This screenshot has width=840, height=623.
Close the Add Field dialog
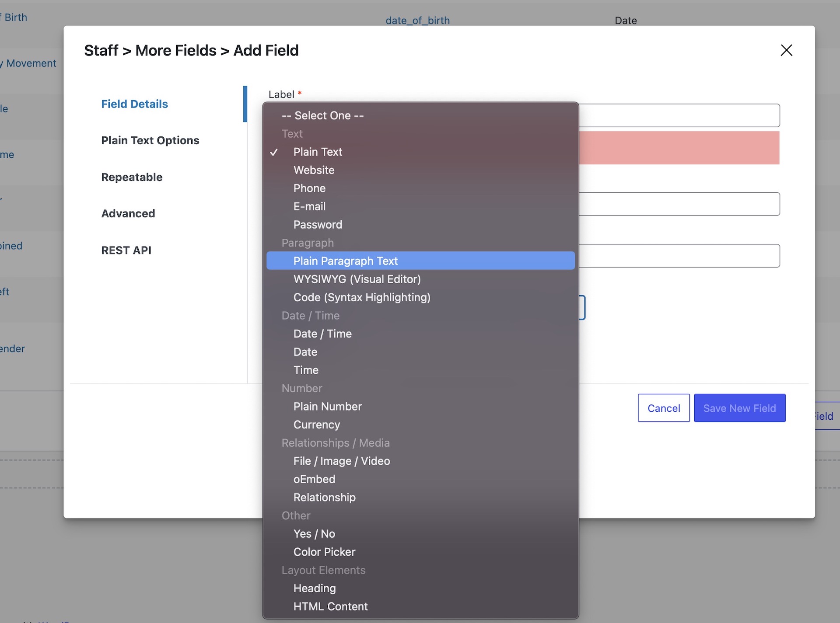click(786, 50)
